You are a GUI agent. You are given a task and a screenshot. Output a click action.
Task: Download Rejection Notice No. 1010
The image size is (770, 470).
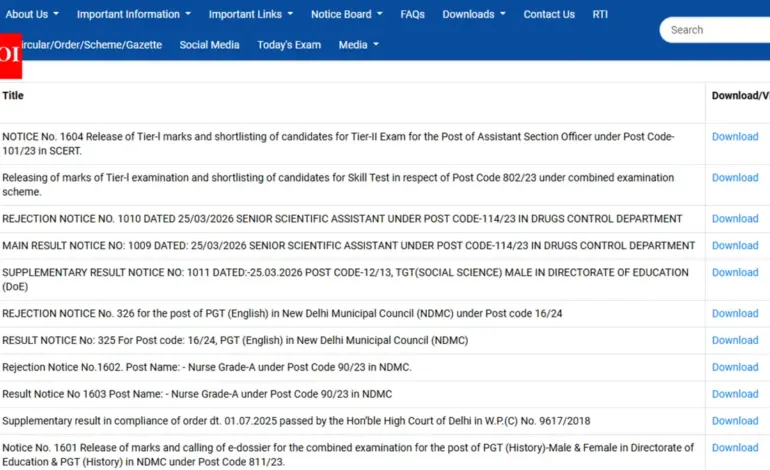click(735, 219)
